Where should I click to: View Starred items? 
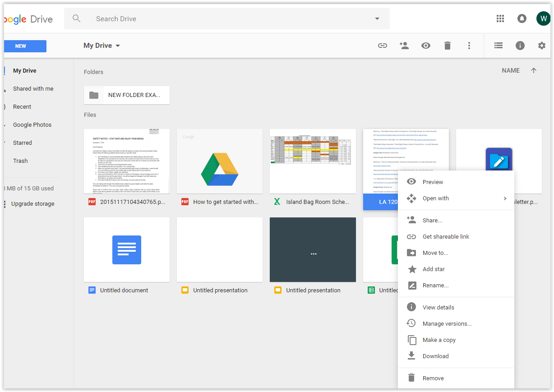(22, 143)
